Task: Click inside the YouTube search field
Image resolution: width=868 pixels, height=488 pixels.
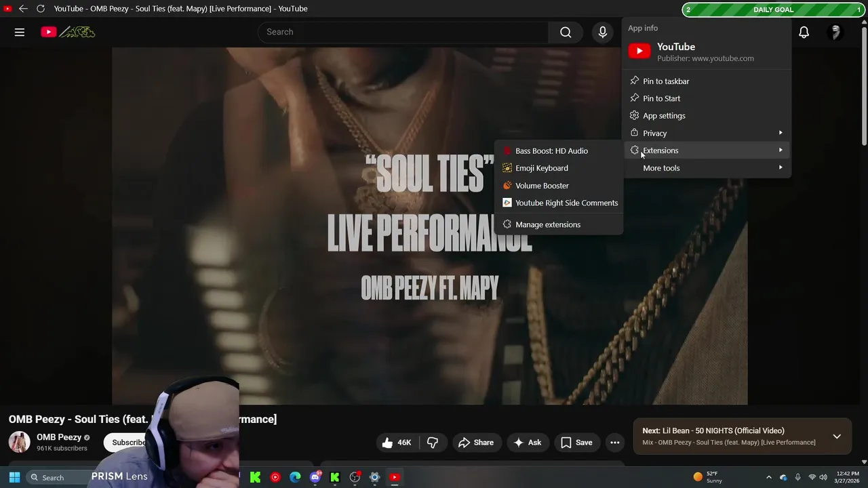Action: (403, 32)
